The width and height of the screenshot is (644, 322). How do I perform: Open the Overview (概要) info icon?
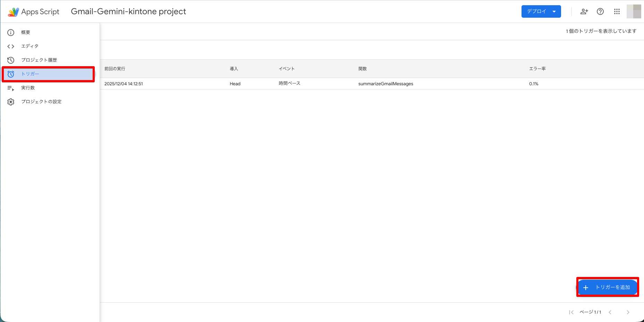click(x=11, y=33)
